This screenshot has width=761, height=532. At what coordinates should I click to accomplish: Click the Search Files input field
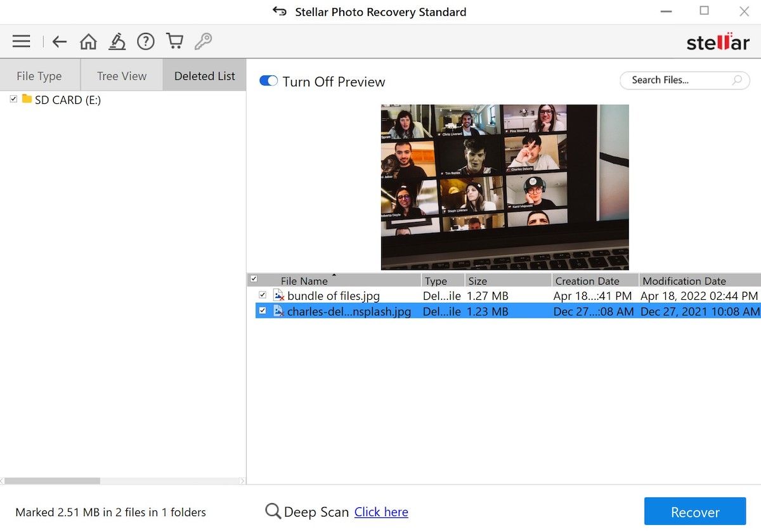(685, 80)
